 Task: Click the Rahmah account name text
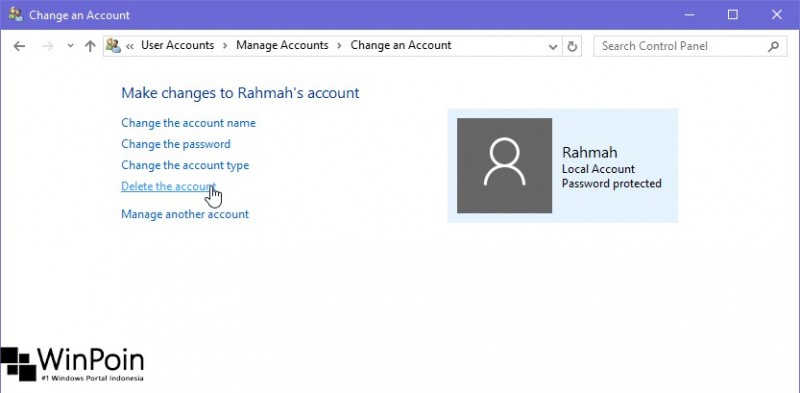590,153
